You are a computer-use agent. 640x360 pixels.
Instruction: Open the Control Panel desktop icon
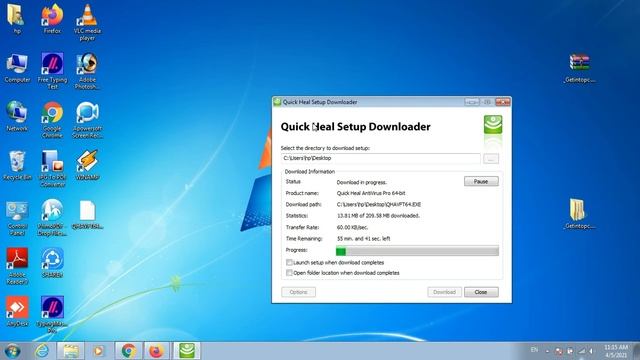(x=17, y=218)
